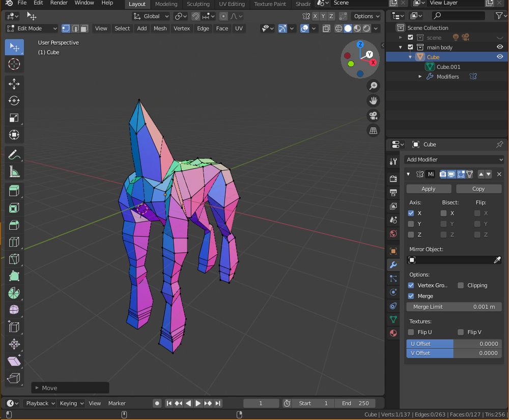Screen dimensions: 509x420
Task: Open the Modifier Properties wrench tab
Action: (393, 264)
